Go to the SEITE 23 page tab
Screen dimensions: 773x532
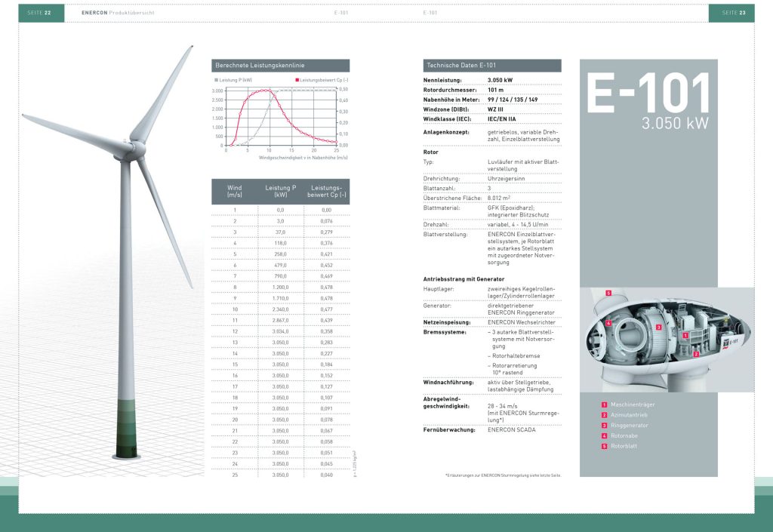pos(733,13)
